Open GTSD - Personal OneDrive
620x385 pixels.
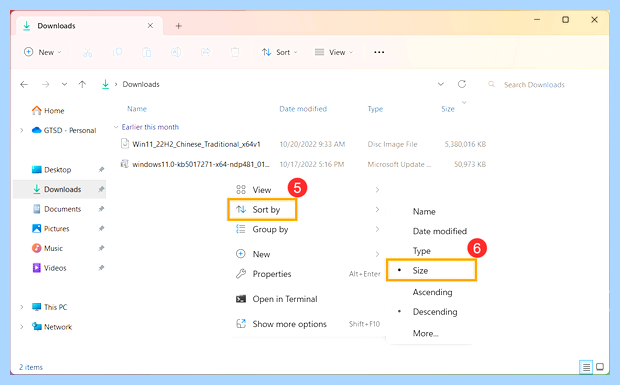pos(64,130)
